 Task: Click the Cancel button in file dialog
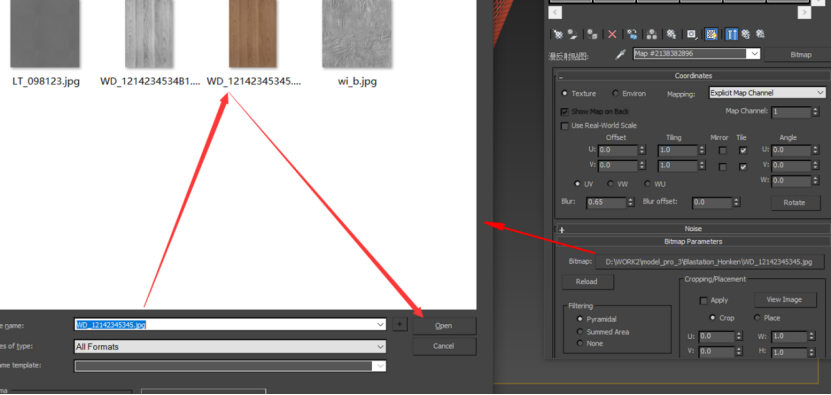[x=444, y=346]
